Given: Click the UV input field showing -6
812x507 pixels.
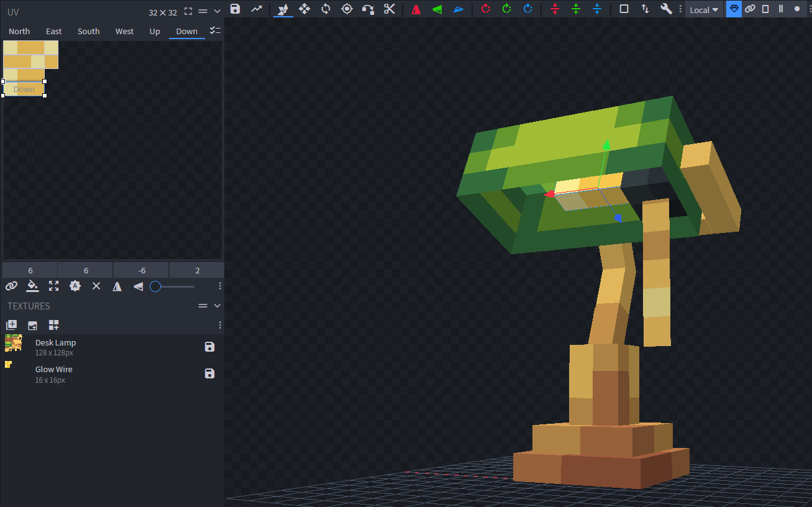Looking at the screenshot, I should click(x=142, y=270).
